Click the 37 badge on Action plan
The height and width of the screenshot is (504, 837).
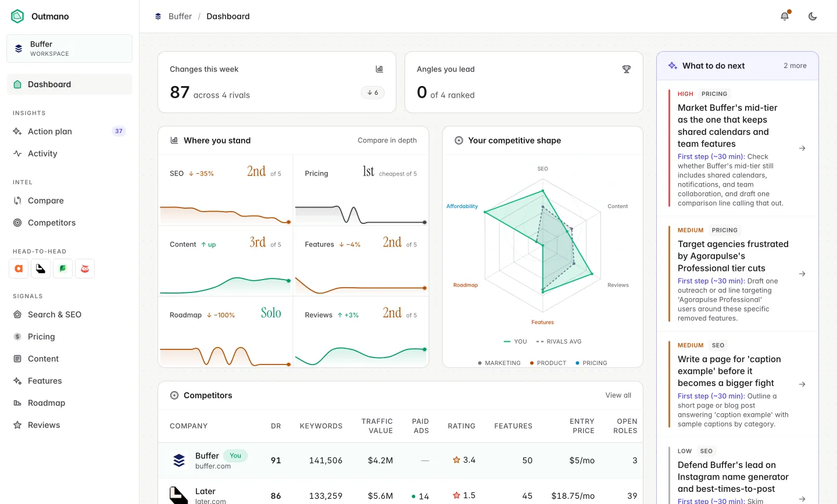click(x=119, y=131)
